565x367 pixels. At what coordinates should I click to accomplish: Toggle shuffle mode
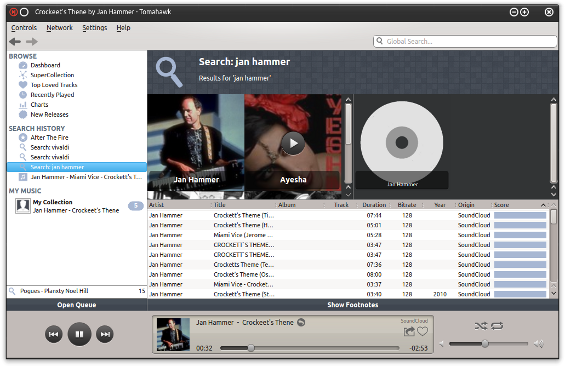tap(481, 326)
